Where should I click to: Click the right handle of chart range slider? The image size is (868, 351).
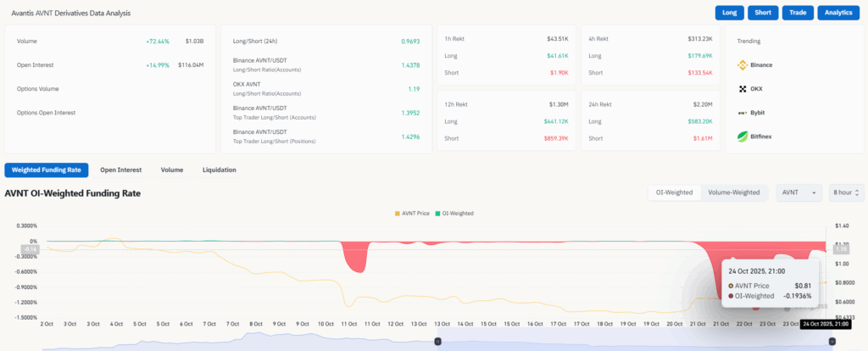click(x=831, y=341)
